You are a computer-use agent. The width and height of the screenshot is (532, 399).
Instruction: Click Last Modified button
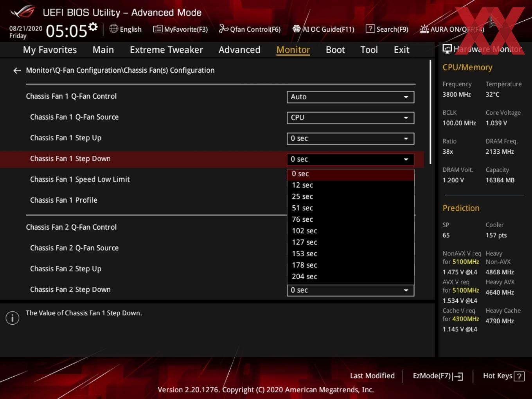(372, 376)
